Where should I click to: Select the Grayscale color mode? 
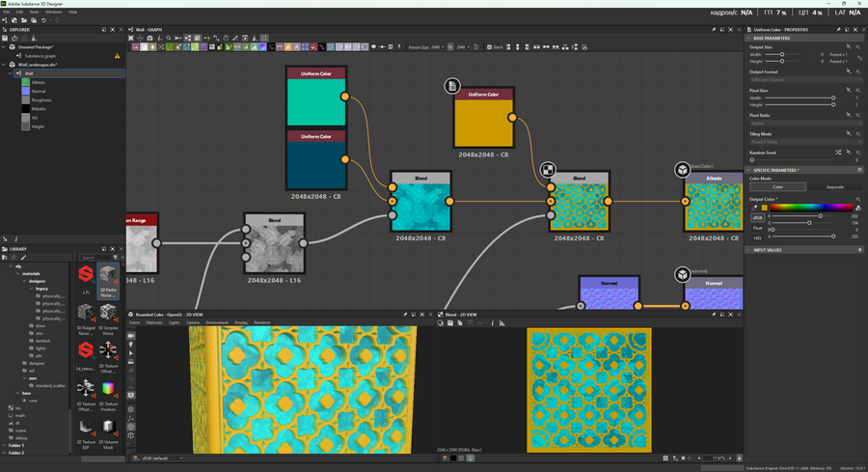click(834, 187)
